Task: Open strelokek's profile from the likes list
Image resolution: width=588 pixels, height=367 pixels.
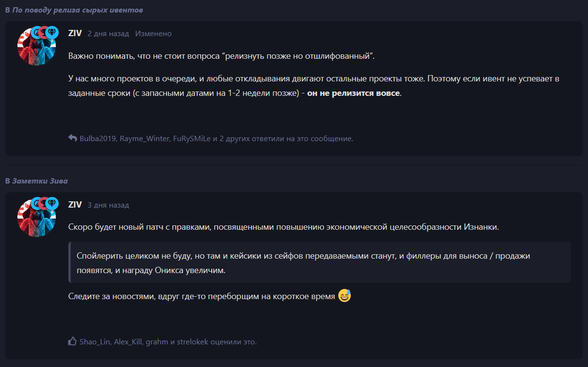Action: point(193,342)
